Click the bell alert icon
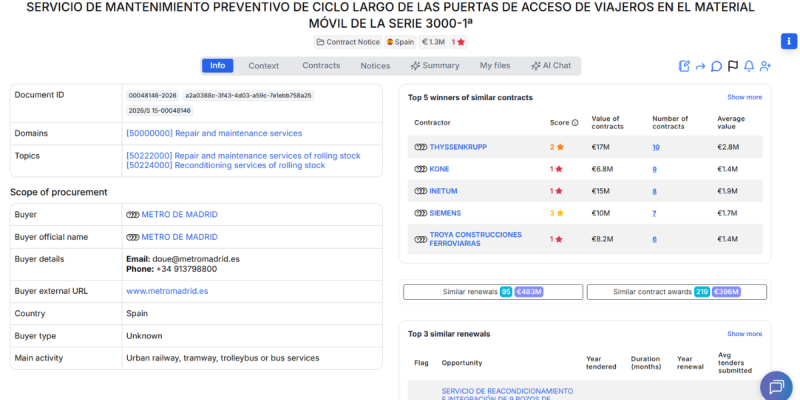Viewport: 800px width, 400px height. pos(748,66)
